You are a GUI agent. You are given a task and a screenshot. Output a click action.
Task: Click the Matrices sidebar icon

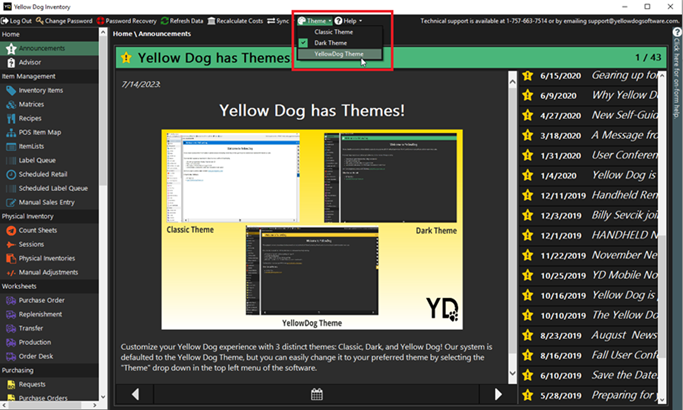pyautogui.click(x=11, y=105)
